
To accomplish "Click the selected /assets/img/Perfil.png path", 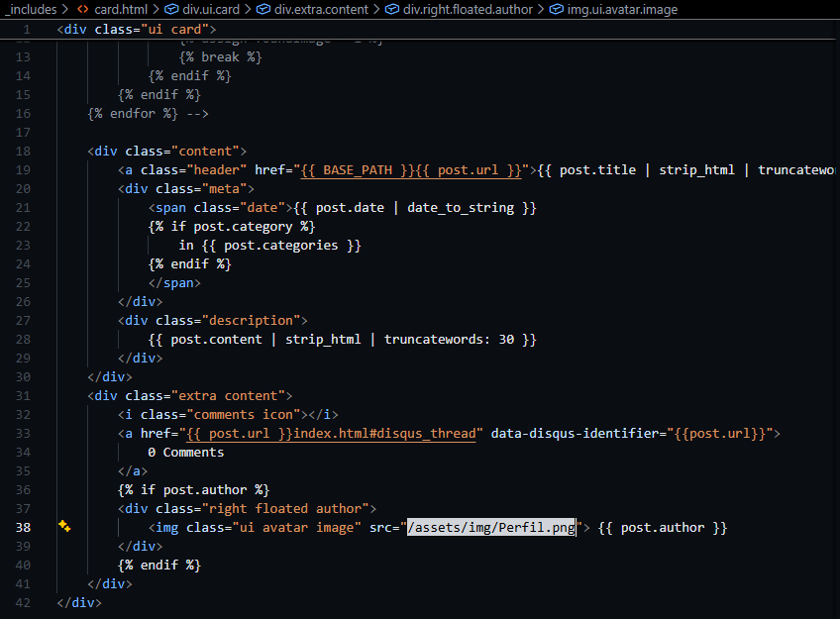I will pyautogui.click(x=491, y=528).
